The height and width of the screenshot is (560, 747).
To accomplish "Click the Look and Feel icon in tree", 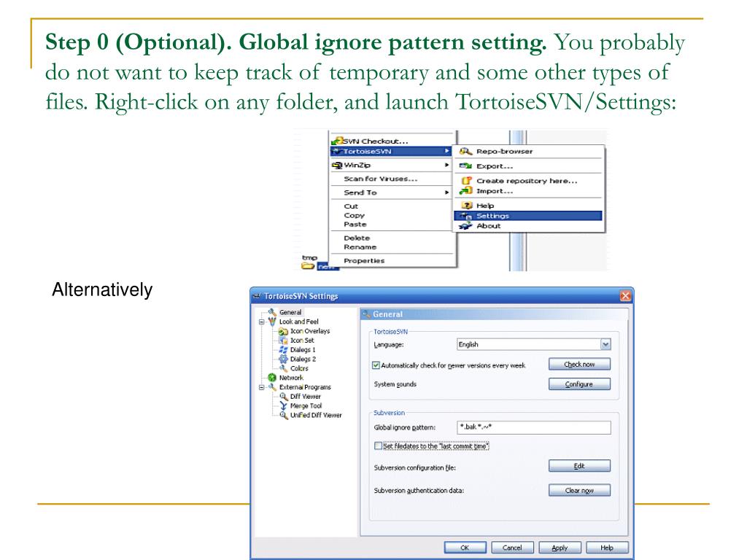I will pyautogui.click(x=272, y=322).
